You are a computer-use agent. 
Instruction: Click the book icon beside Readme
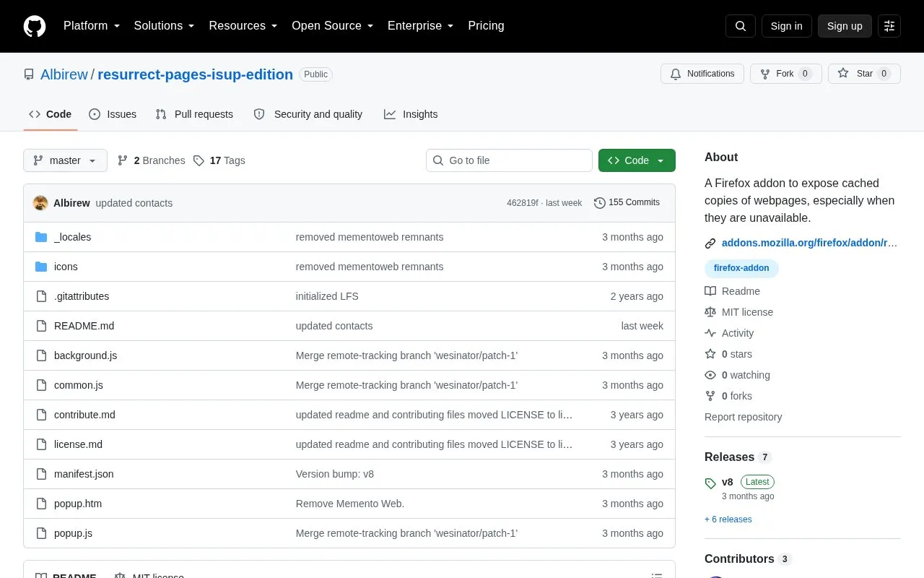click(x=710, y=291)
